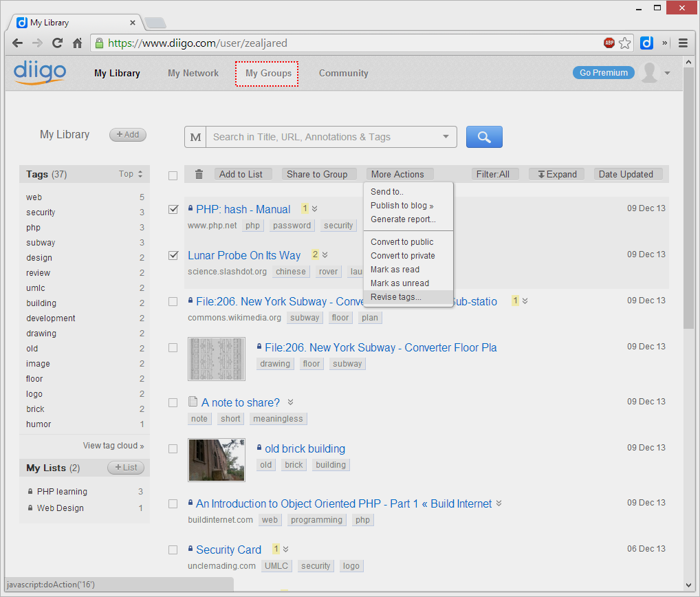This screenshot has height=597, width=700.
Task: Select Publish to blog menu entry
Action: [408, 206]
